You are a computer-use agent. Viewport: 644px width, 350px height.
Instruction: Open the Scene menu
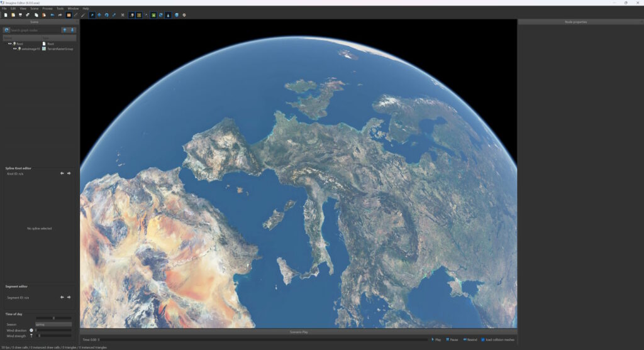[35, 9]
